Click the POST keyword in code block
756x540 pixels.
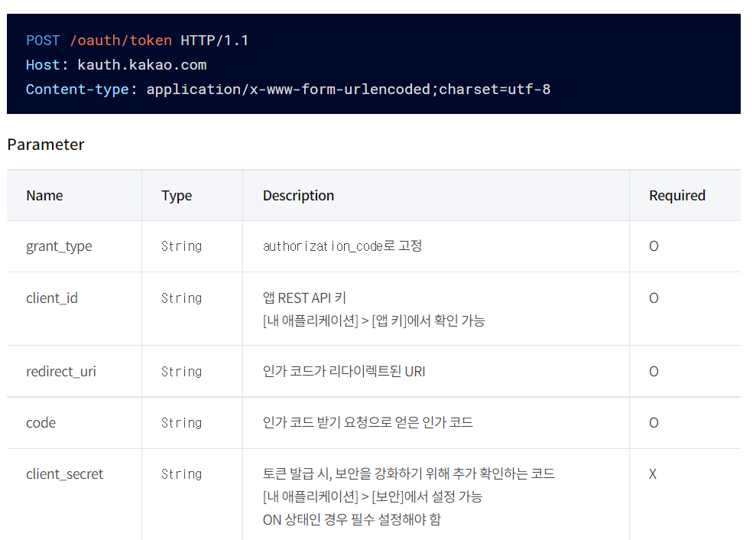click(x=43, y=40)
